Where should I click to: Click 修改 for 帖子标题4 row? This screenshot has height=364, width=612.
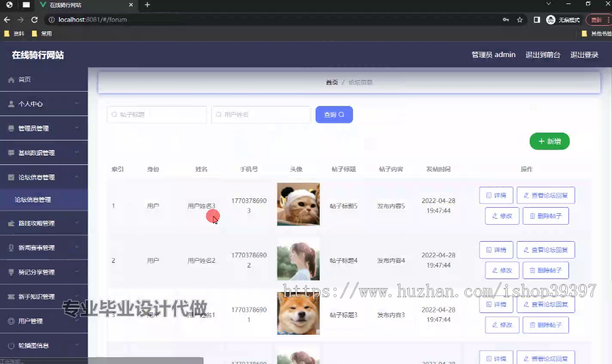tap(502, 270)
